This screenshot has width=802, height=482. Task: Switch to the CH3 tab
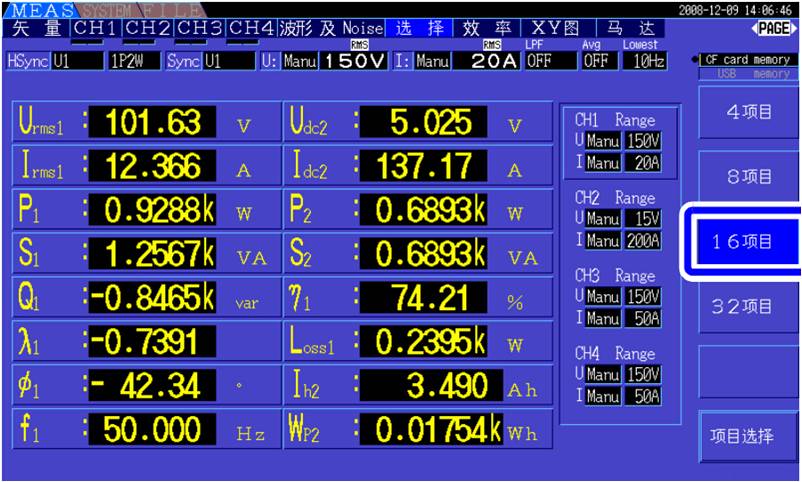200,28
